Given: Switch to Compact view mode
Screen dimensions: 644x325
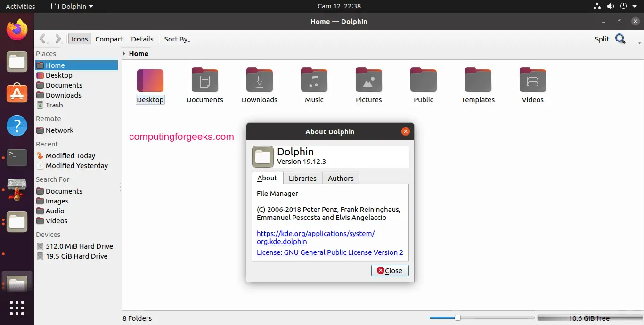Looking at the screenshot, I should point(109,39).
